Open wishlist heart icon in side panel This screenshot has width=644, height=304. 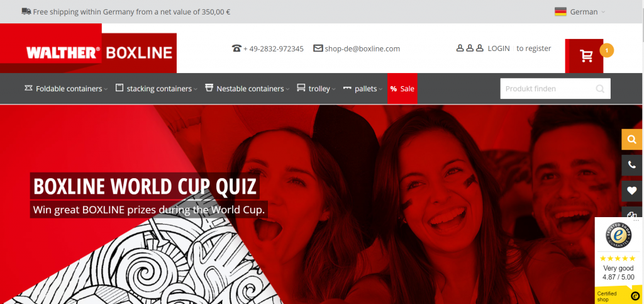tap(631, 191)
